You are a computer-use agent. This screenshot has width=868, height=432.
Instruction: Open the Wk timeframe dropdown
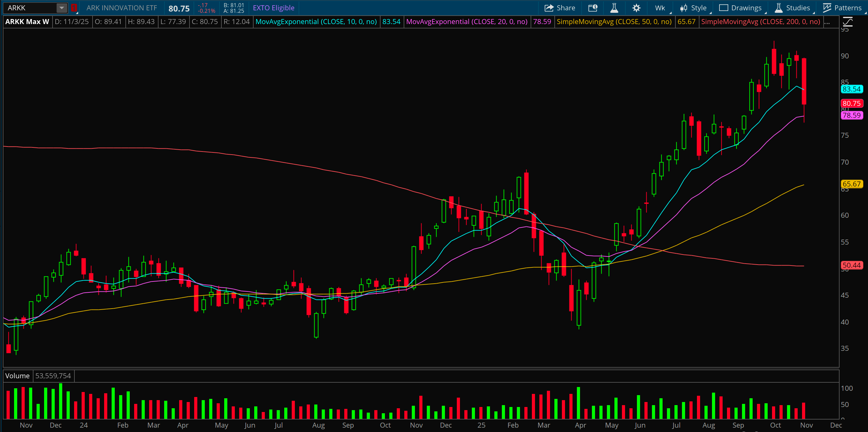(x=660, y=8)
